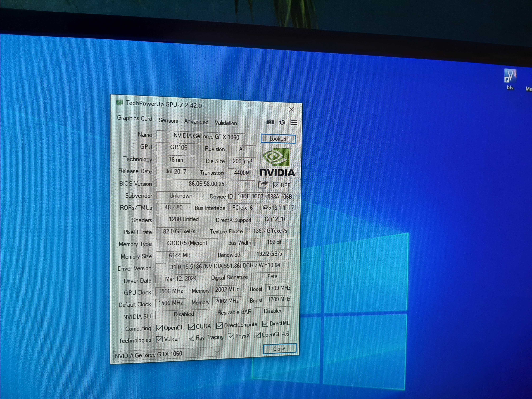Click the Bus Interface question mark

click(x=293, y=208)
